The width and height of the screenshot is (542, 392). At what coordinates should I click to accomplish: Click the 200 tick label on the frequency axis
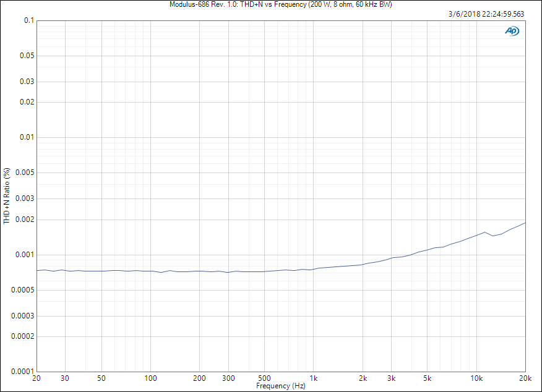(199, 378)
